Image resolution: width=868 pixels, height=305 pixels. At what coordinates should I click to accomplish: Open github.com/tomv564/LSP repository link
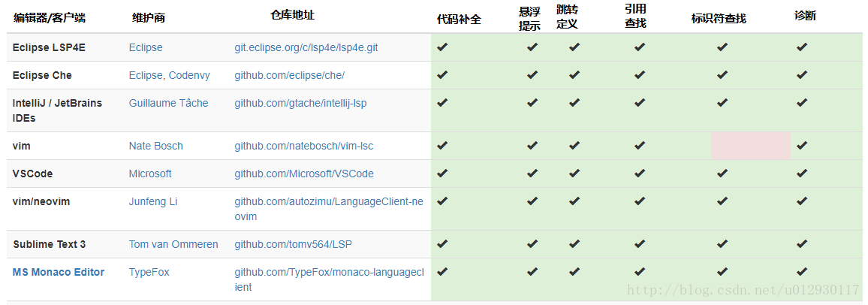click(x=294, y=245)
